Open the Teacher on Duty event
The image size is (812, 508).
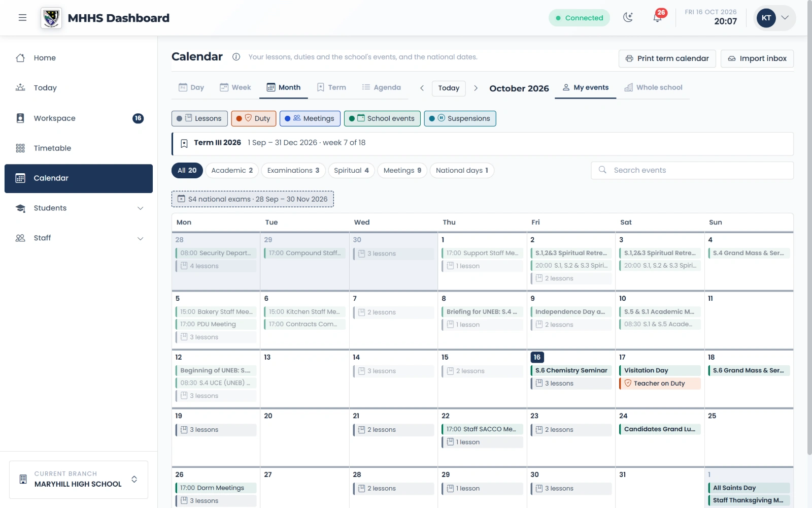(660, 384)
